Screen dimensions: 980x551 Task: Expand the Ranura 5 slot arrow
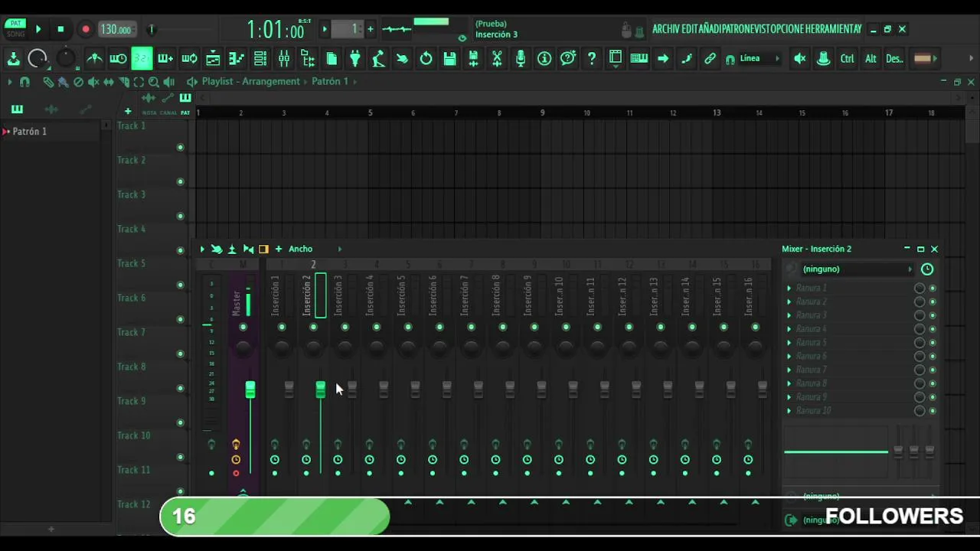click(789, 343)
